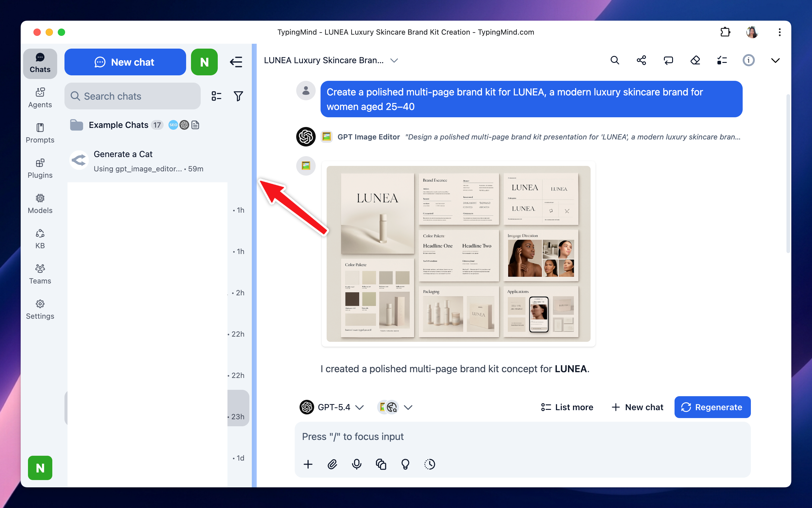Open the browser profile photo avatar

[752, 32]
